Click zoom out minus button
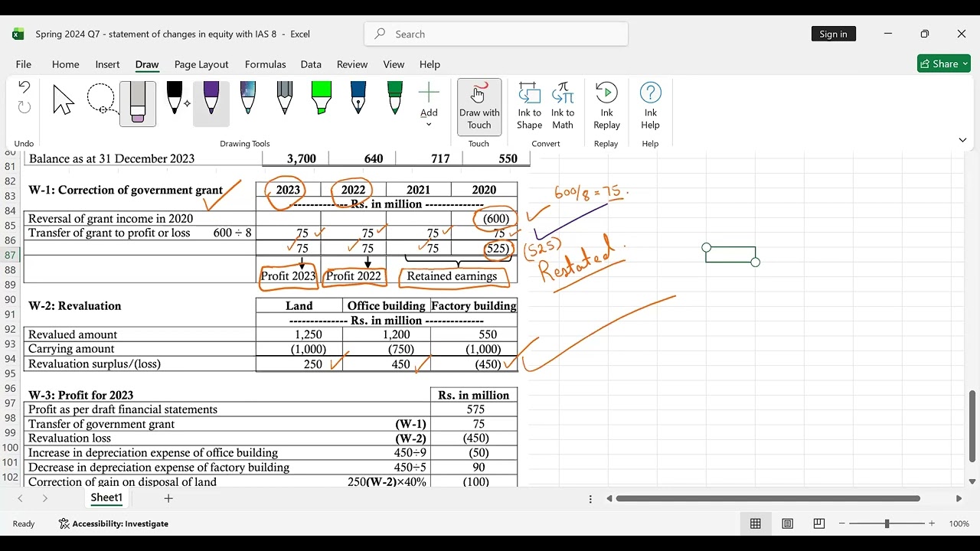This screenshot has height=551, width=980. 842,523
